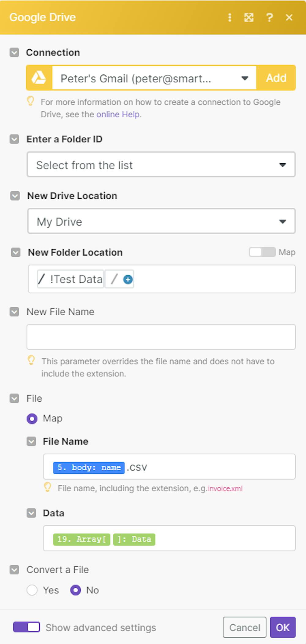Select the Map radio button under File
This screenshot has height=644, width=306.
tap(32, 419)
